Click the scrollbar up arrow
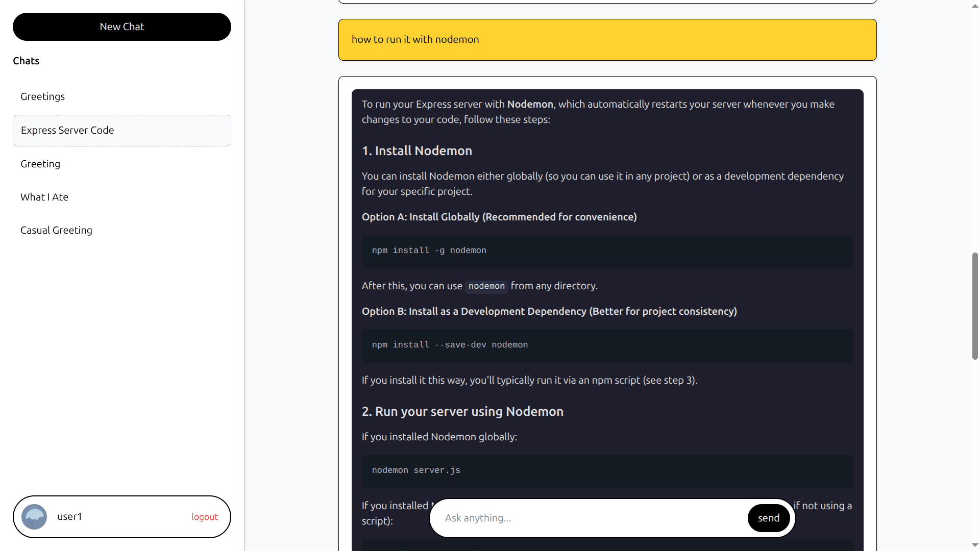This screenshot has height=551, width=980. [975, 6]
